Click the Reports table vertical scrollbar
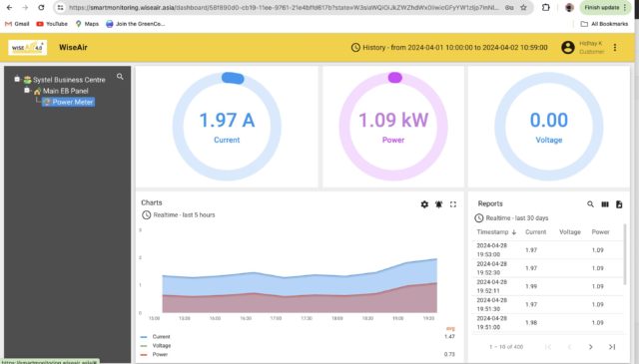Screen dimensions: 639x364 coord(625,254)
